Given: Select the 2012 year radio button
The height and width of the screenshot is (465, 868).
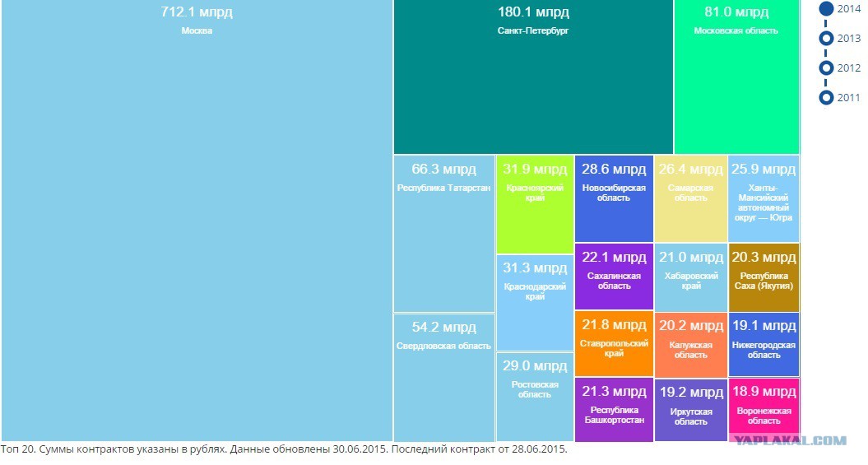Looking at the screenshot, I should [826, 67].
